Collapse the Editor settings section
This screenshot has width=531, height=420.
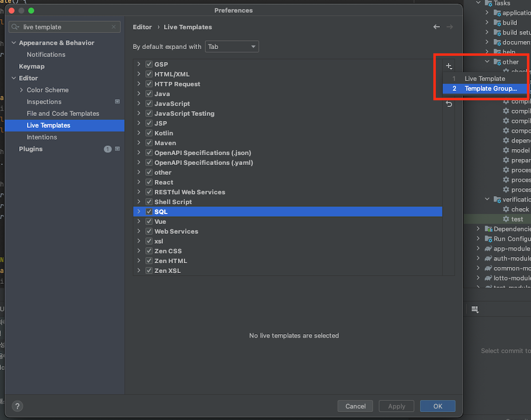click(14, 78)
